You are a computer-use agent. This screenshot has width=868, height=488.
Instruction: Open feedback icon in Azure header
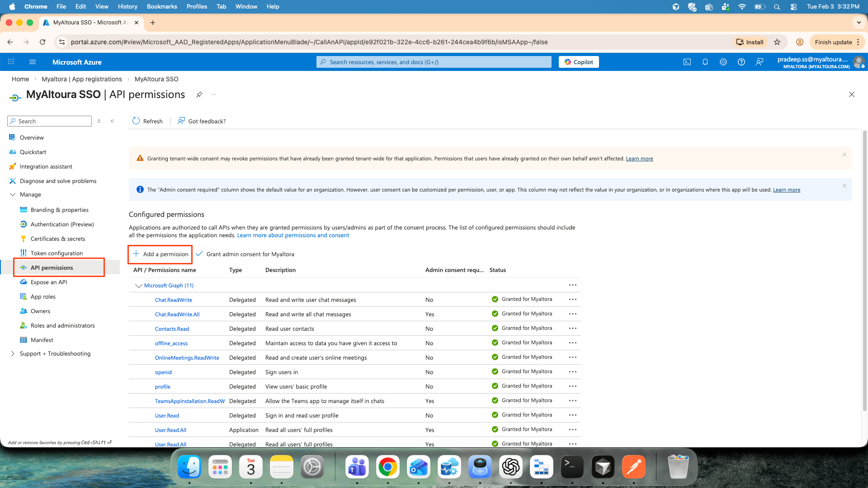click(x=759, y=62)
